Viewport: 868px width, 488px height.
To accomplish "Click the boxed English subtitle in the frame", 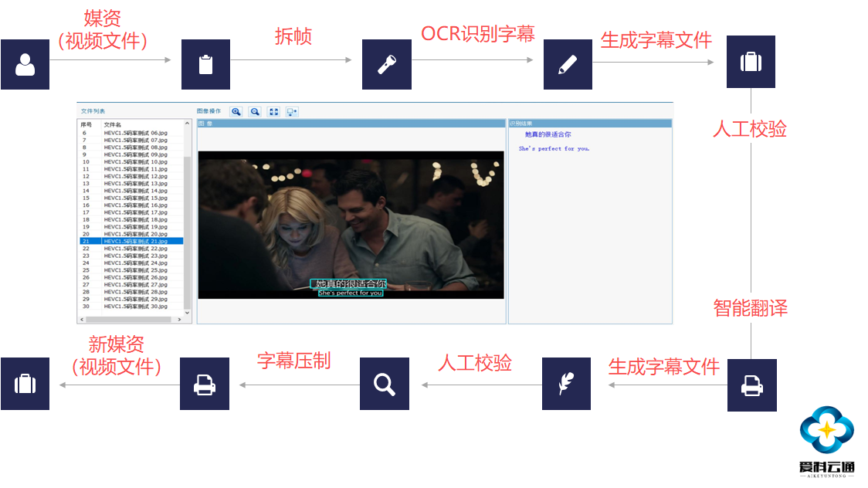I will (351, 293).
